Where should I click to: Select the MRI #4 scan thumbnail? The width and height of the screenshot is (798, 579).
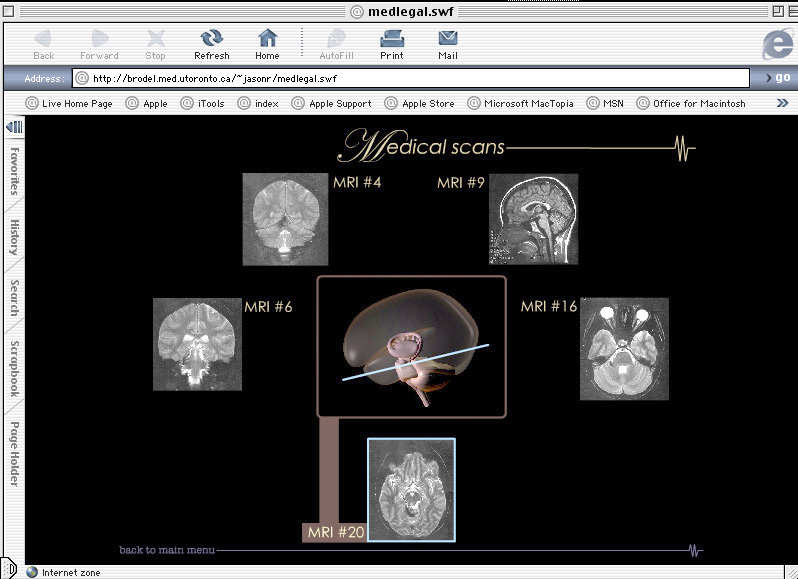click(285, 218)
